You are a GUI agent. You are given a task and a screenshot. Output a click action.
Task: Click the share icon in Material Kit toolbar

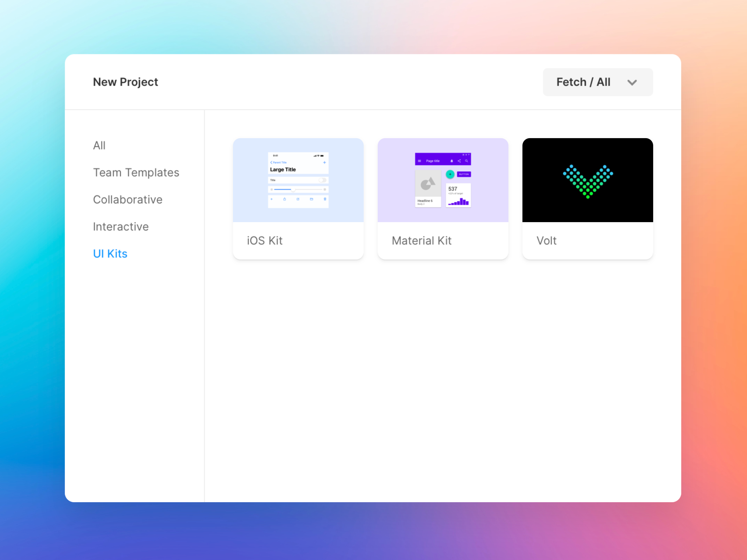[460, 161]
